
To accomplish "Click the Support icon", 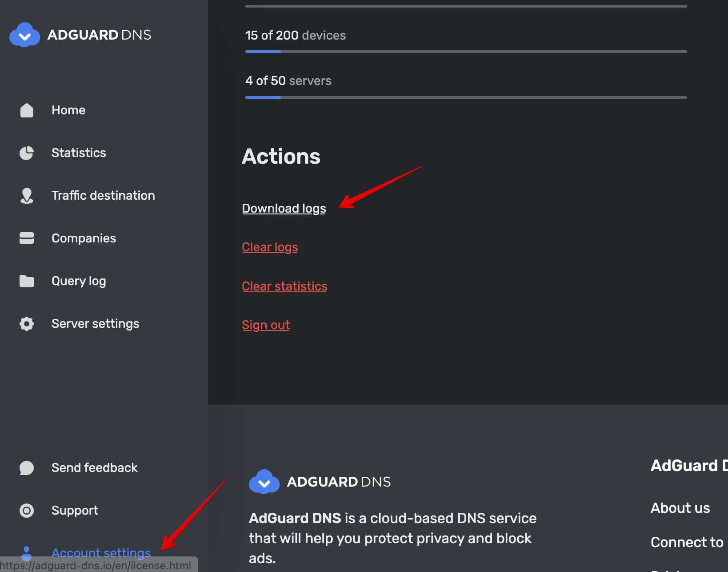I will click(x=26, y=510).
